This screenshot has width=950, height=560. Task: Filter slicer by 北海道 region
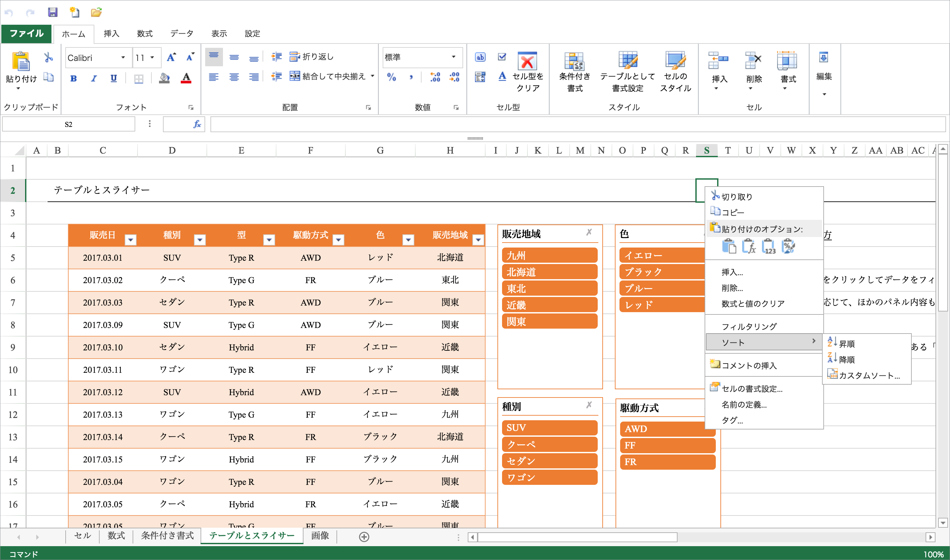[x=550, y=272]
